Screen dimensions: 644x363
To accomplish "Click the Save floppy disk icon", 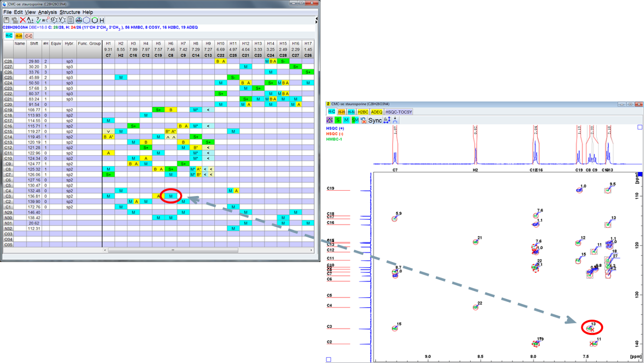I will (x=7, y=20).
